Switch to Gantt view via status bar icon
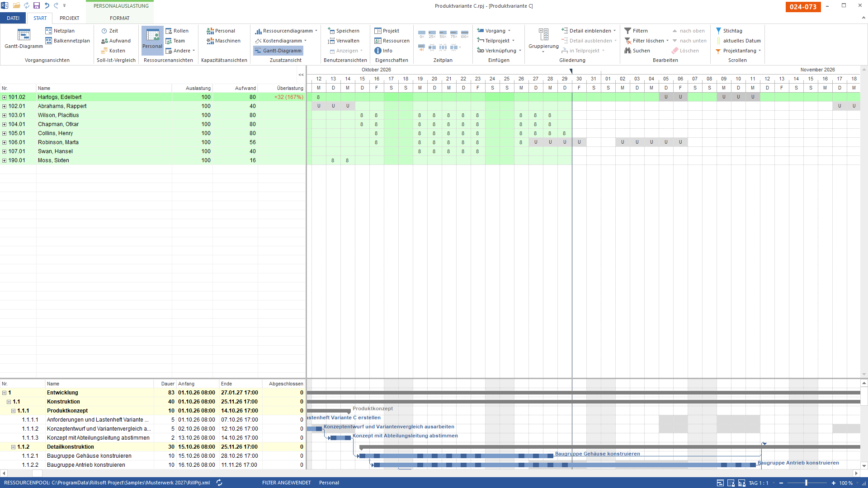 (x=720, y=483)
